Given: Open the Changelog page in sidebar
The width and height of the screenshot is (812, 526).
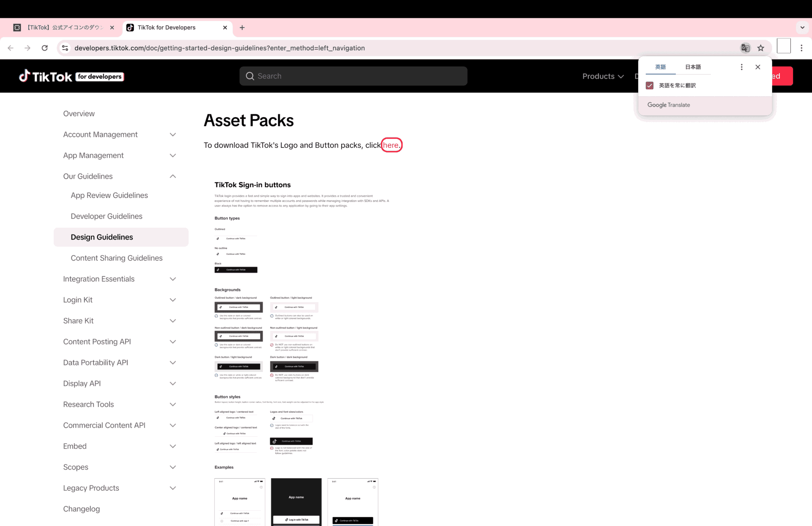Looking at the screenshot, I should coord(81,509).
